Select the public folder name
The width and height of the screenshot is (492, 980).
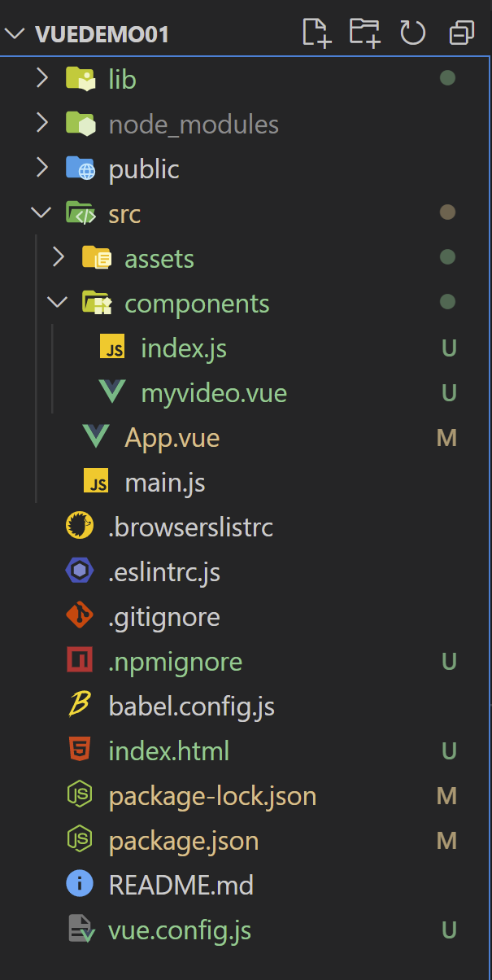coord(144,169)
